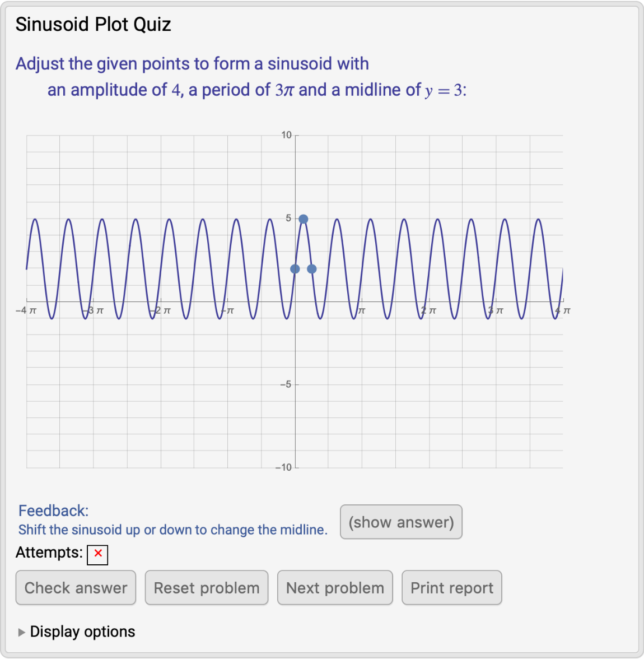This screenshot has width=644, height=659.
Task: Click the sinusoid curve on the graph
Action: click(x=168, y=220)
